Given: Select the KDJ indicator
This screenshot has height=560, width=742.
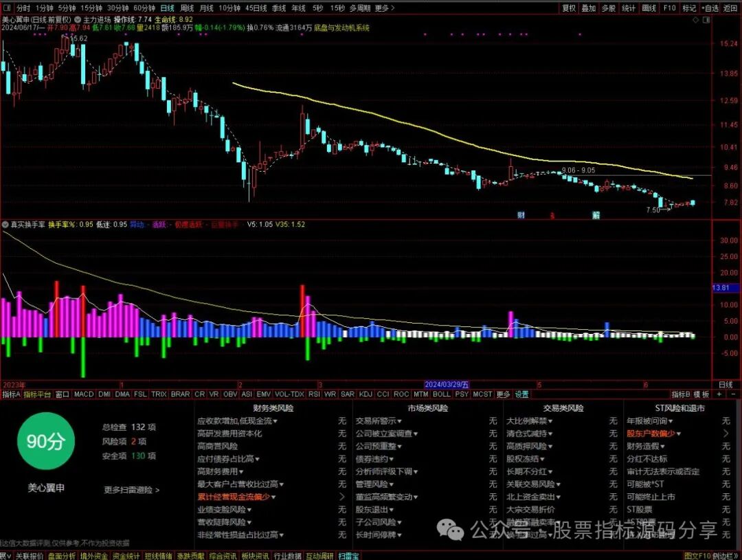Looking at the screenshot, I should click(x=366, y=394).
